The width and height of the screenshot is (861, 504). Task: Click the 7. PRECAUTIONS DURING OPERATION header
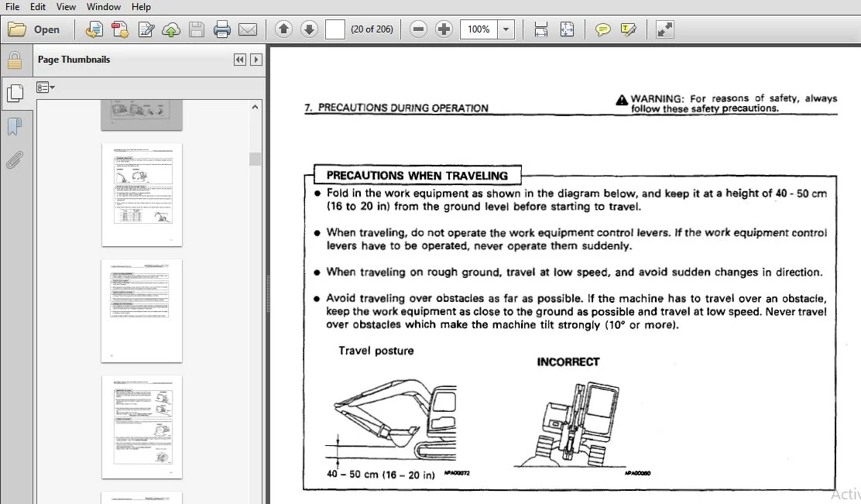tap(396, 108)
